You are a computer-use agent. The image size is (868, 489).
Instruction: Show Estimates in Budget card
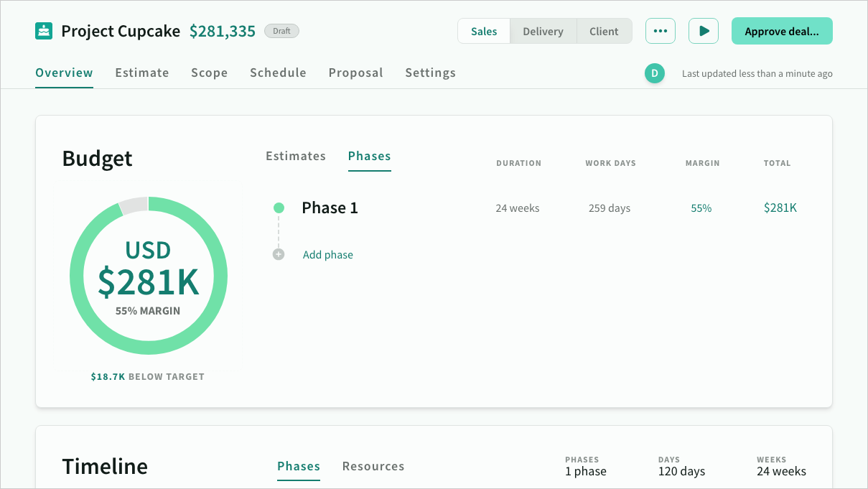pos(296,156)
